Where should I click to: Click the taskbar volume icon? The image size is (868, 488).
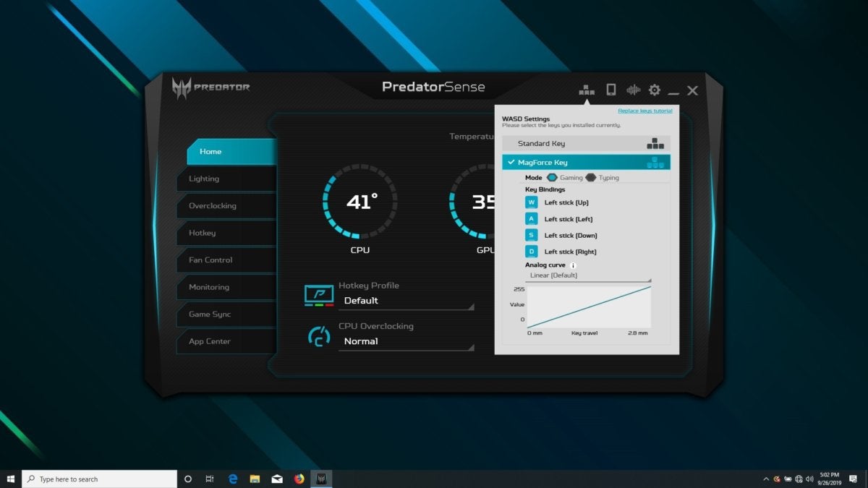[x=809, y=479]
